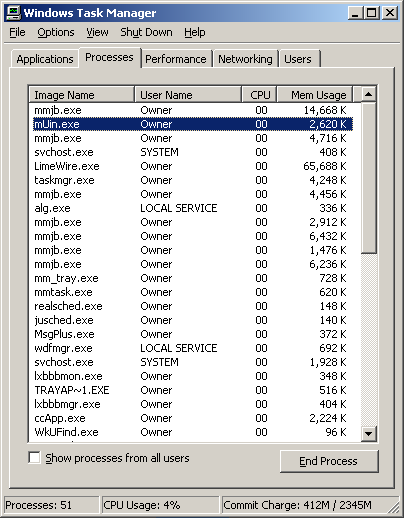Sort processes by Image Name column header
The image size is (404, 518).
point(81,95)
